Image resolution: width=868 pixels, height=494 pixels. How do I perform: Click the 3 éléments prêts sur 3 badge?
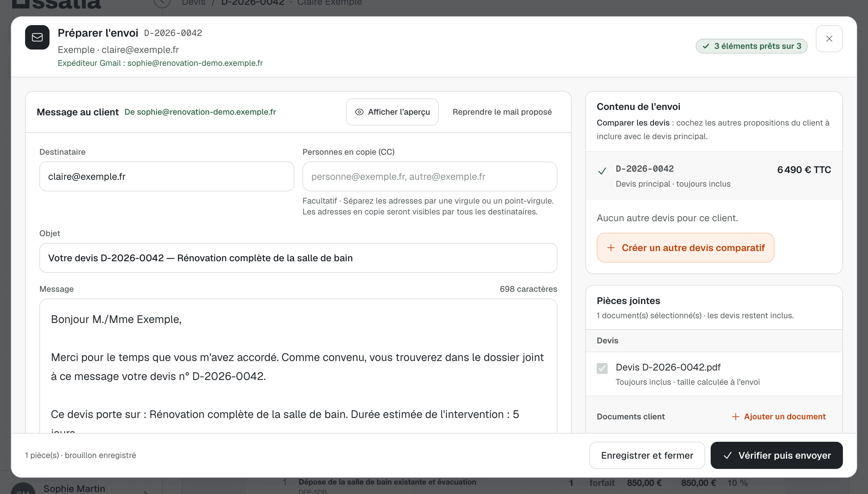[752, 46]
